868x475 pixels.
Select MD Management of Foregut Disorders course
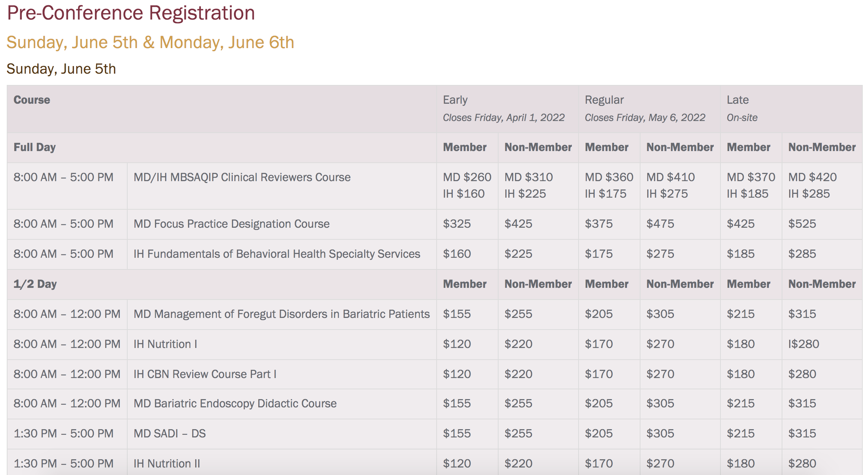pos(282,314)
